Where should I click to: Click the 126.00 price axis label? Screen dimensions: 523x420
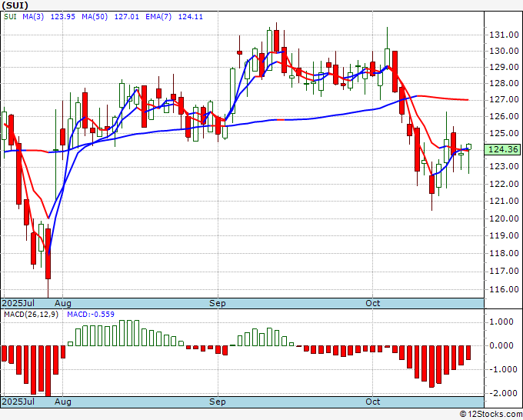tap(504, 116)
